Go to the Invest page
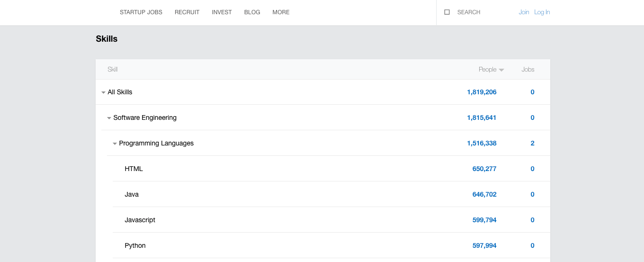Viewport: 644px width, 262px height. click(222, 12)
